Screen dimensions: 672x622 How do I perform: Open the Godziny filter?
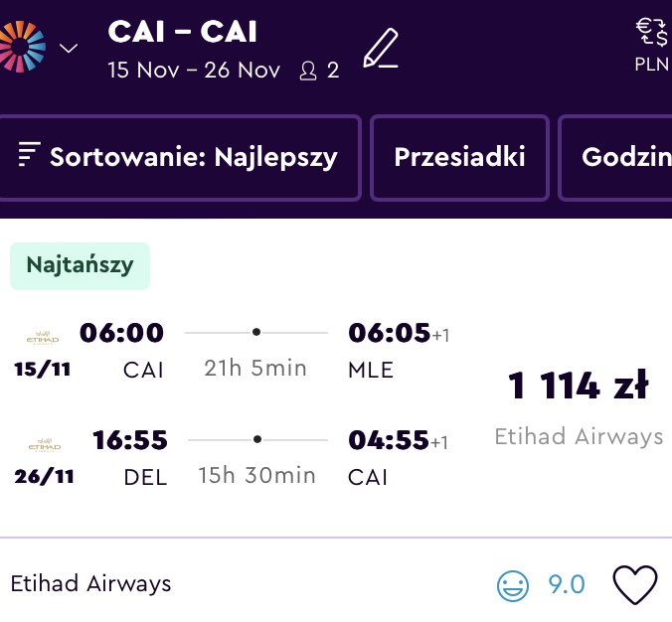[x=615, y=157]
